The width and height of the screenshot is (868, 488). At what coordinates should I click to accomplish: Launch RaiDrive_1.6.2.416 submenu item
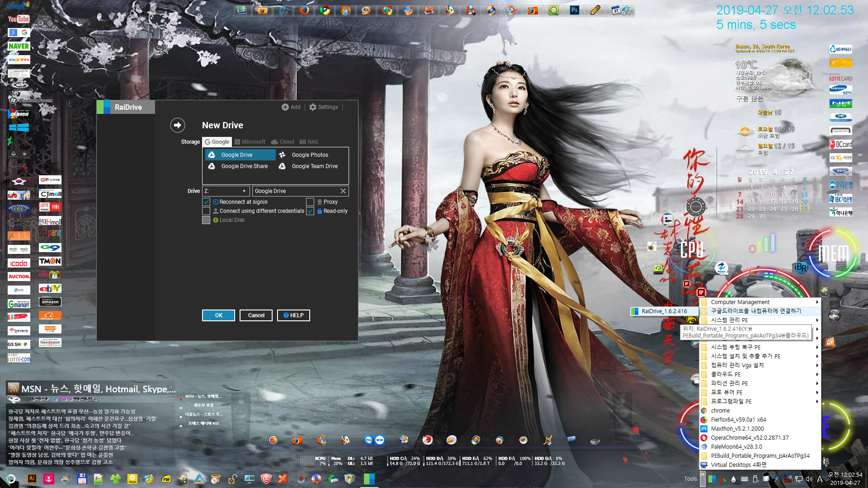click(x=664, y=311)
